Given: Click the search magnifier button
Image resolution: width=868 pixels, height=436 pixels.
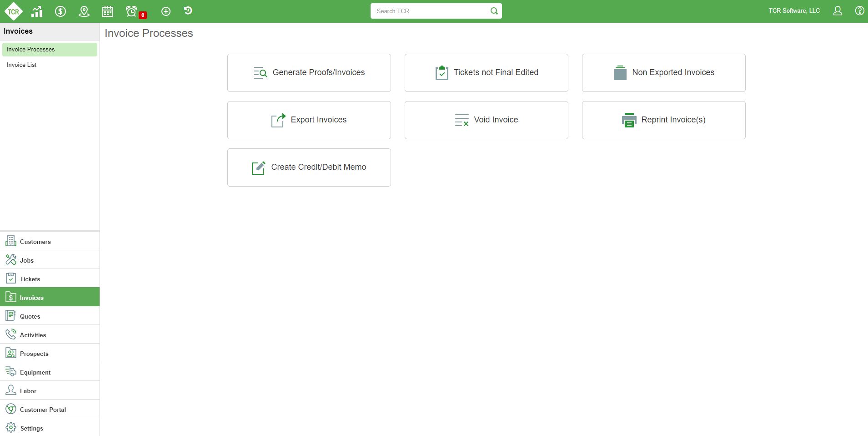Looking at the screenshot, I should point(494,11).
